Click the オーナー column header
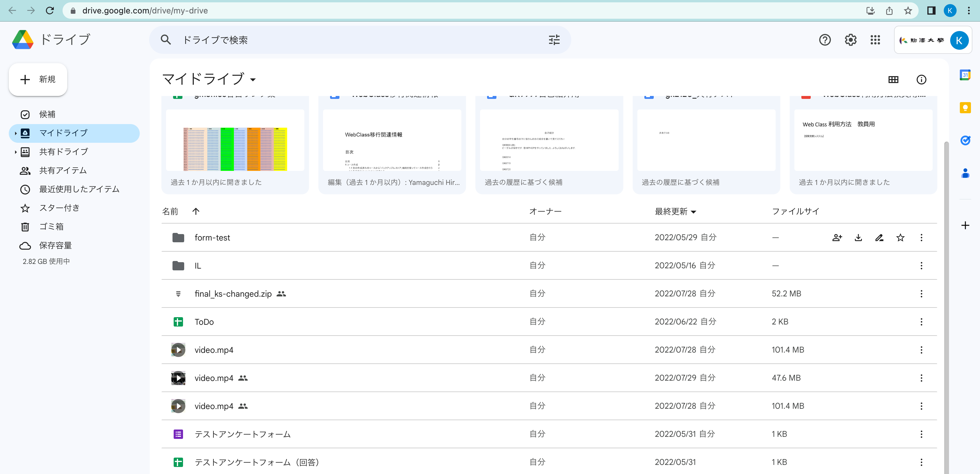 point(545,211)
